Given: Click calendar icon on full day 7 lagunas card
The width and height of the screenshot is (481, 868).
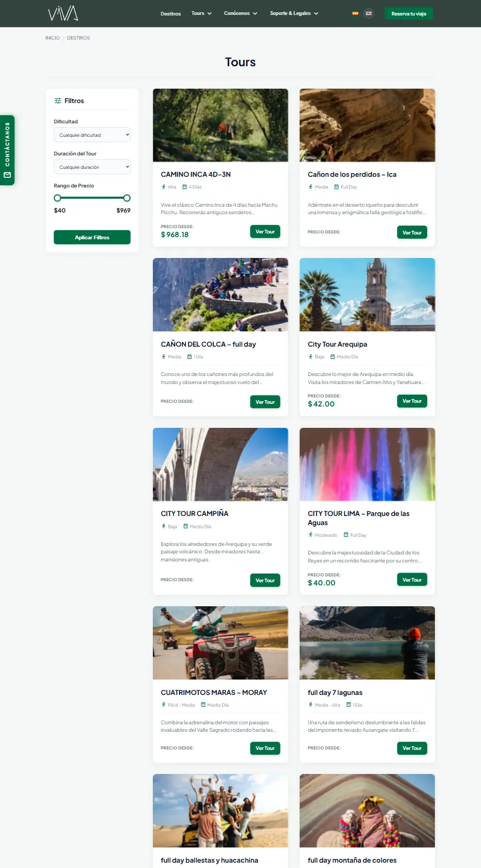Looking at the screenshot, I should [348, 705].
